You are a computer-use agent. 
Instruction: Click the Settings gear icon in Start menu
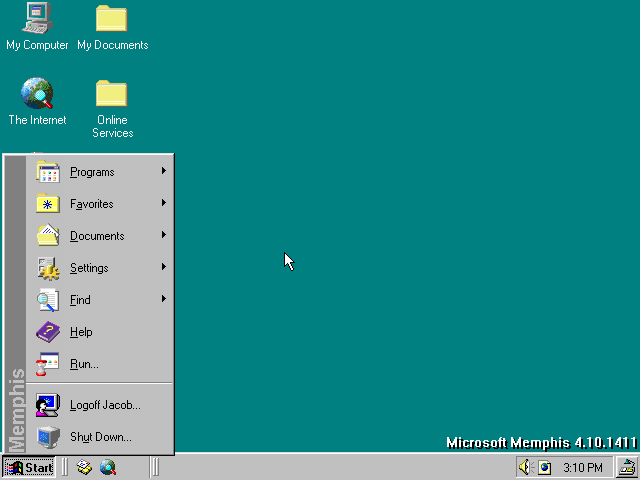click(x=48, y=268)
